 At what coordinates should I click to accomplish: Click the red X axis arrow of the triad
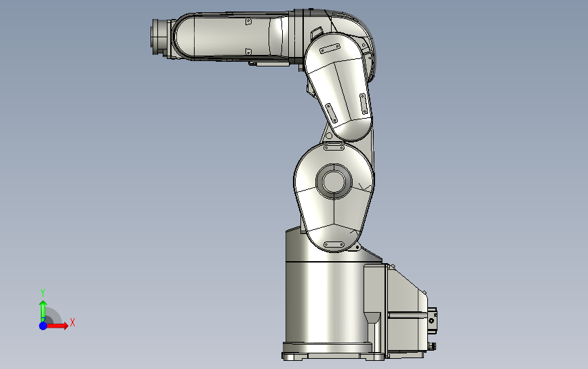[57, 326]
